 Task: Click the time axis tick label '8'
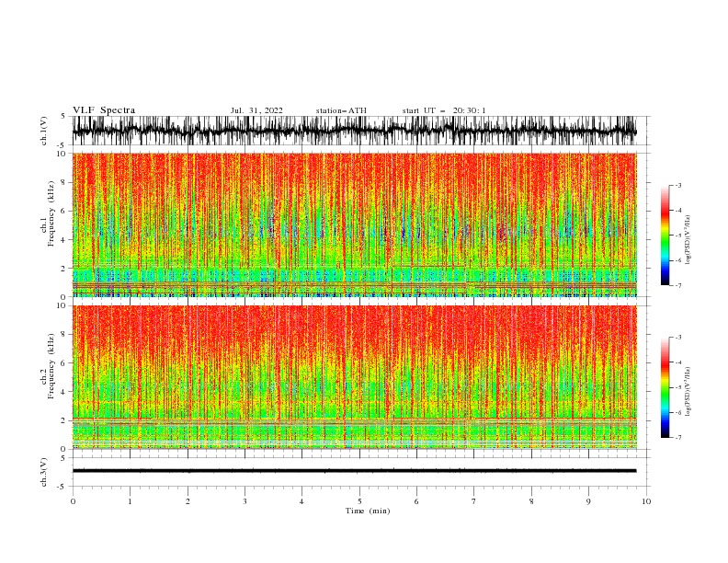click(531, 501)
